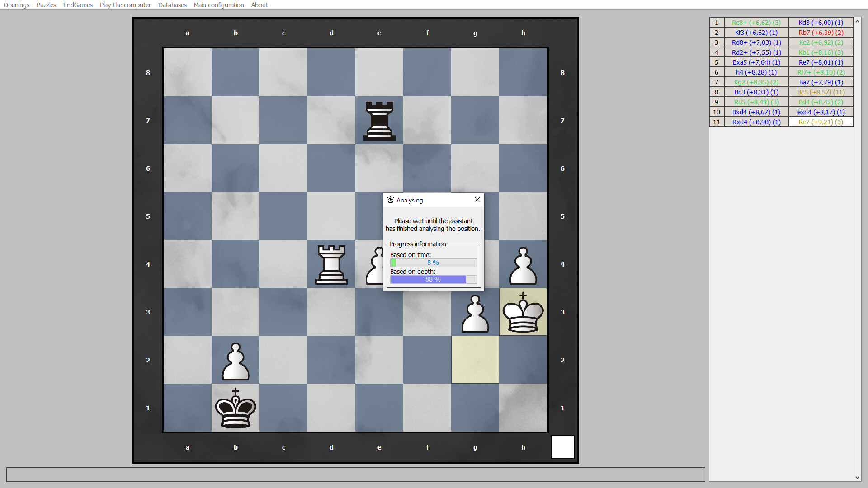Open the Puzzles menu
Viewport: 868px width, 488px height.
[46, 5]
